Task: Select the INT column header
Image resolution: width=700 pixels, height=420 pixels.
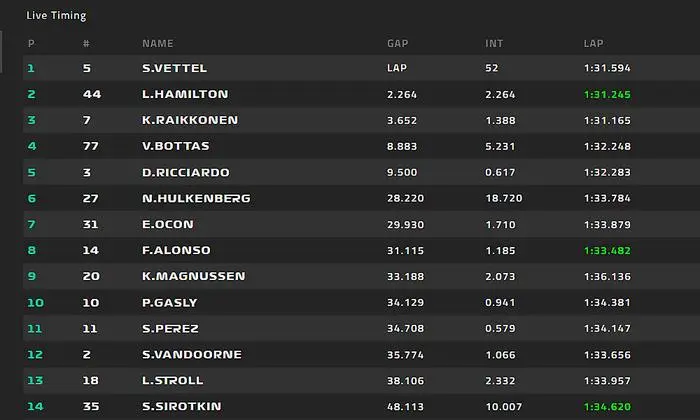Action: pos(493,43)
